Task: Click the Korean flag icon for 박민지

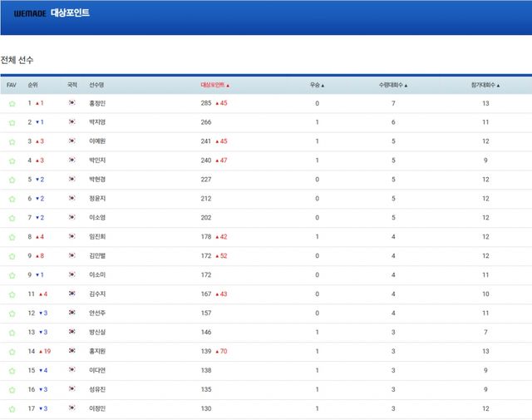Action: pyautogui.click(x=72, y=161)
